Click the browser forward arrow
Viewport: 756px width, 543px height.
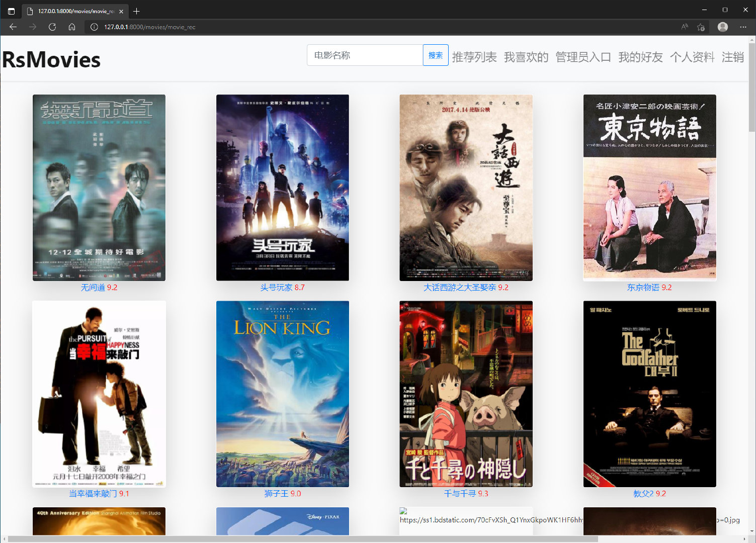(x=33, y=27)
